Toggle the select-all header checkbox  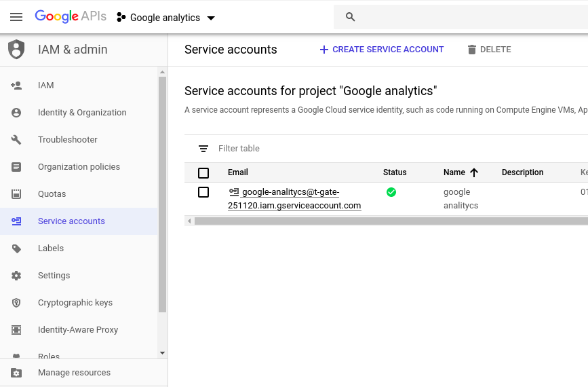203,173
